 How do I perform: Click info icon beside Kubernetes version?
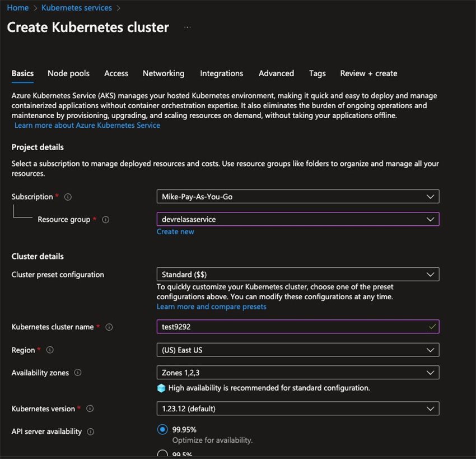point(90,409)
